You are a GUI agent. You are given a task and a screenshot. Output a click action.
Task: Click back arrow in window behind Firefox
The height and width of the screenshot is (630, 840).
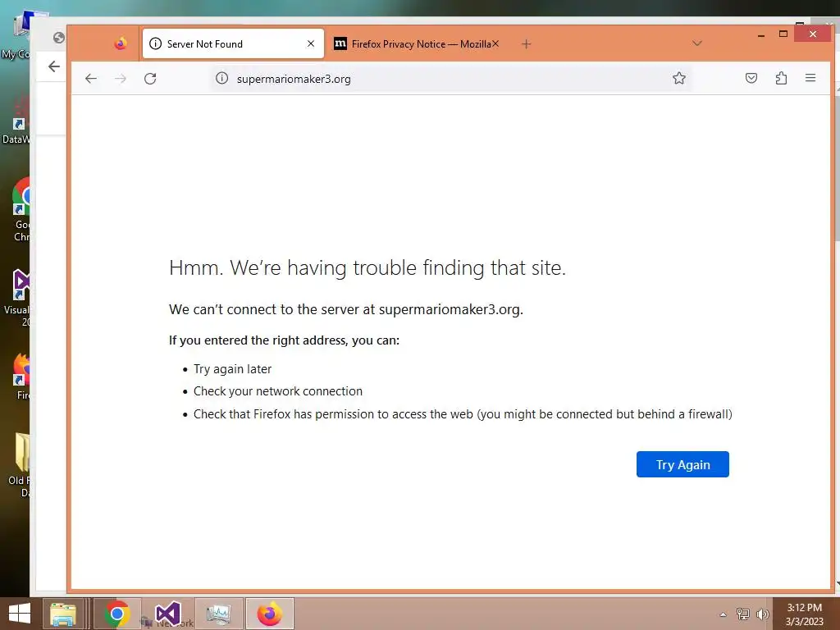click(x=54, y=66)
